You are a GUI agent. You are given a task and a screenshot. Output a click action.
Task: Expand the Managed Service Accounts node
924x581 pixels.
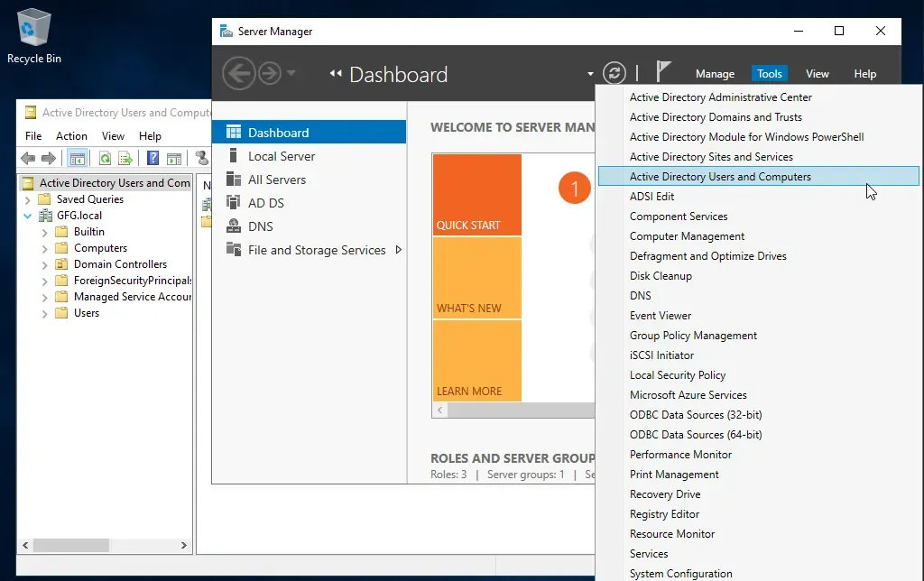tap(45, 298)
